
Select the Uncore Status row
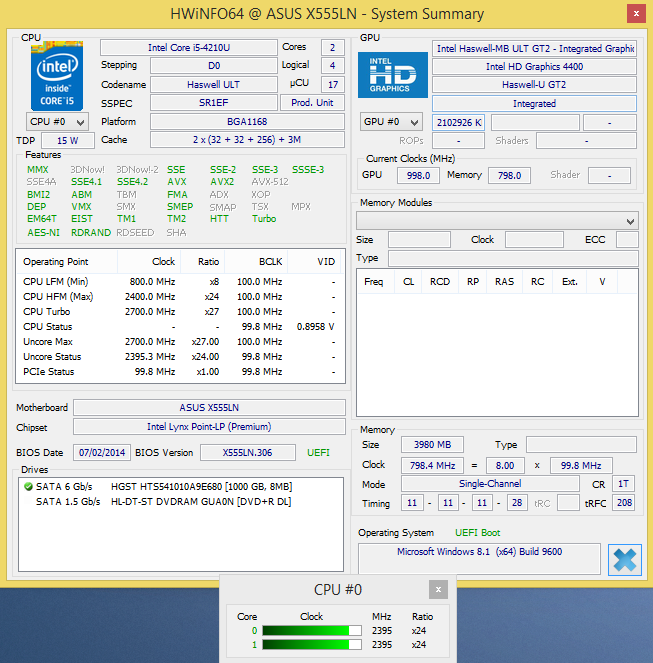180,357
